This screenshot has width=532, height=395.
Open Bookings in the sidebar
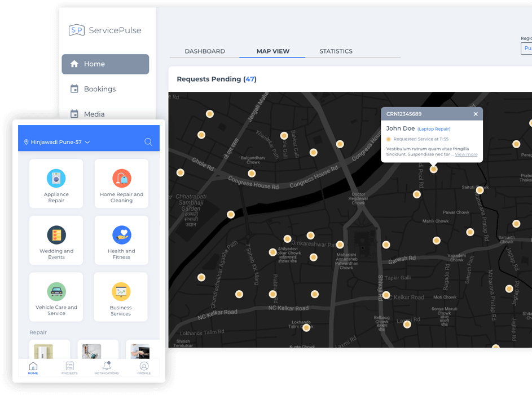click(99, 89)
